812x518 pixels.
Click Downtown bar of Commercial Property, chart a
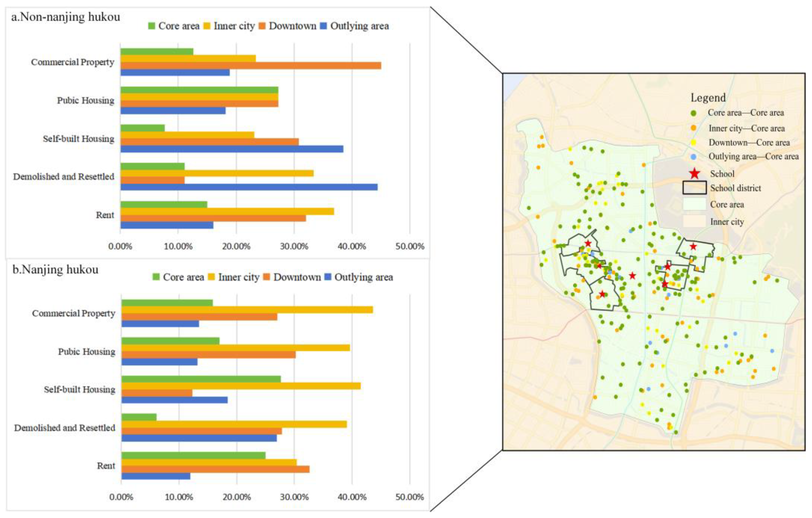click(251, 65)
